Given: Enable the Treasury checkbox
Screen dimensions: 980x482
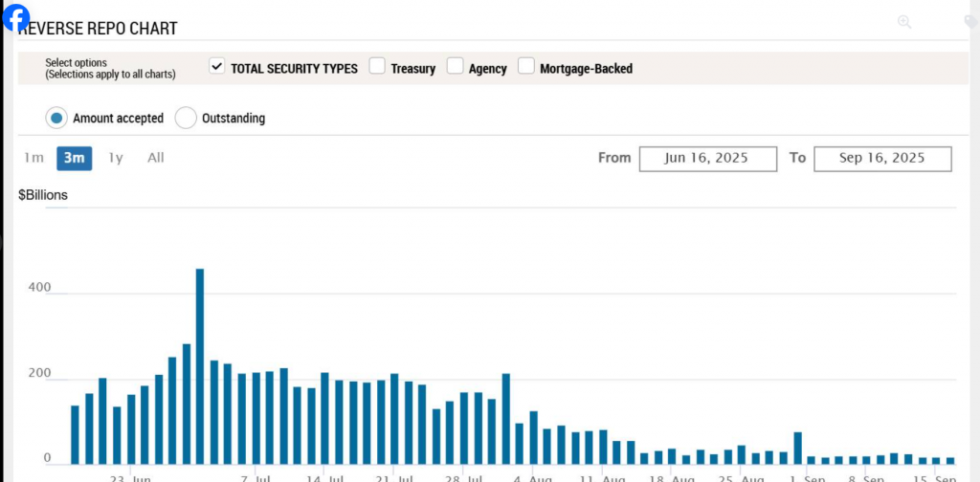Looking at the screenshot, I should (x=377, y=67).
